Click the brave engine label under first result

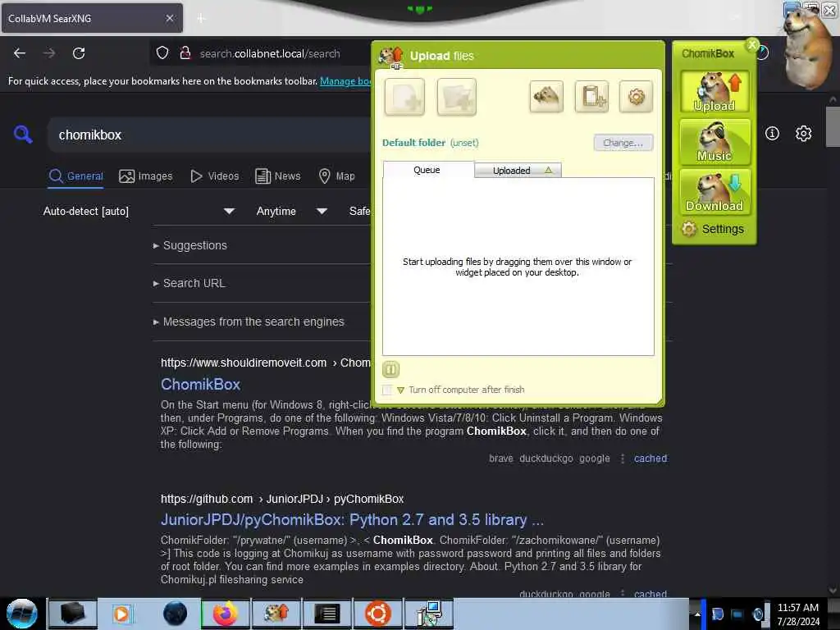(501, 459)
